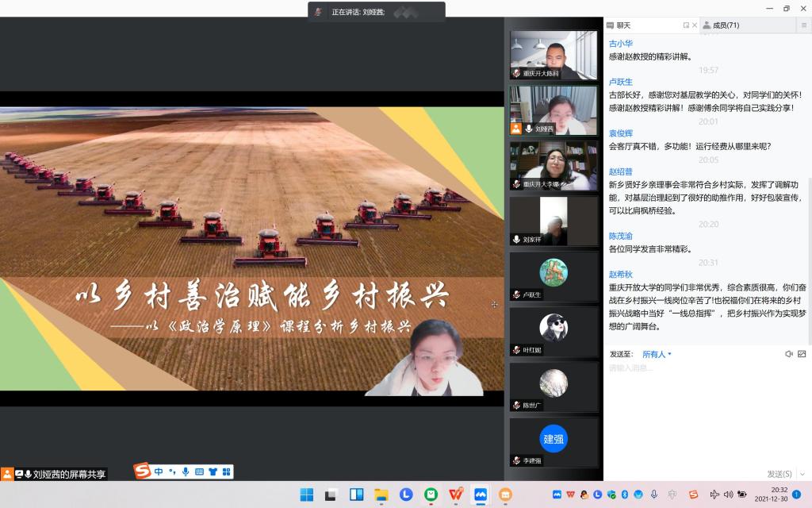Expand the 所有人 recipient dropdown
Screen dimensions: 812x508
click(657, 354)
